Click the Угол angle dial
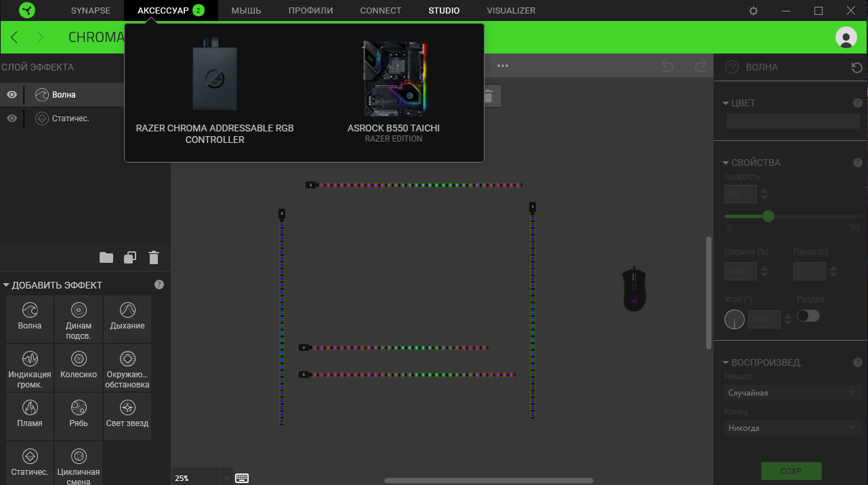Viewport: 868px width, 485px height. click(x=735, y=319)
